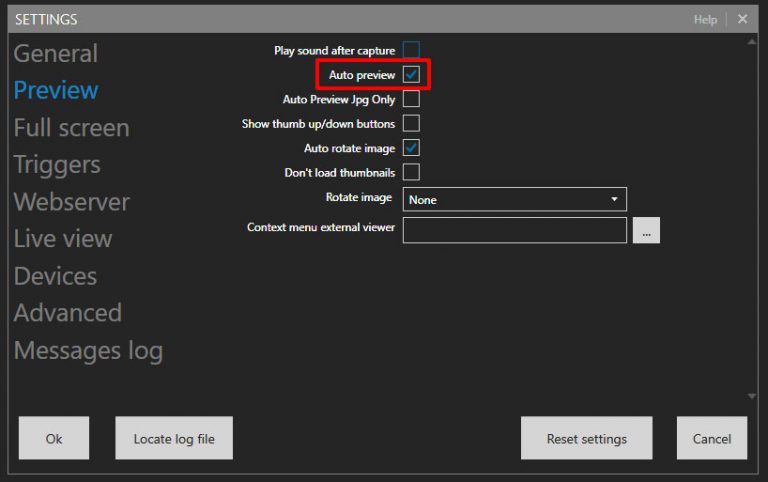This screenshot has width=768, height=482.
Task: Open the Help link in title bar
Action: coord(705,19)
